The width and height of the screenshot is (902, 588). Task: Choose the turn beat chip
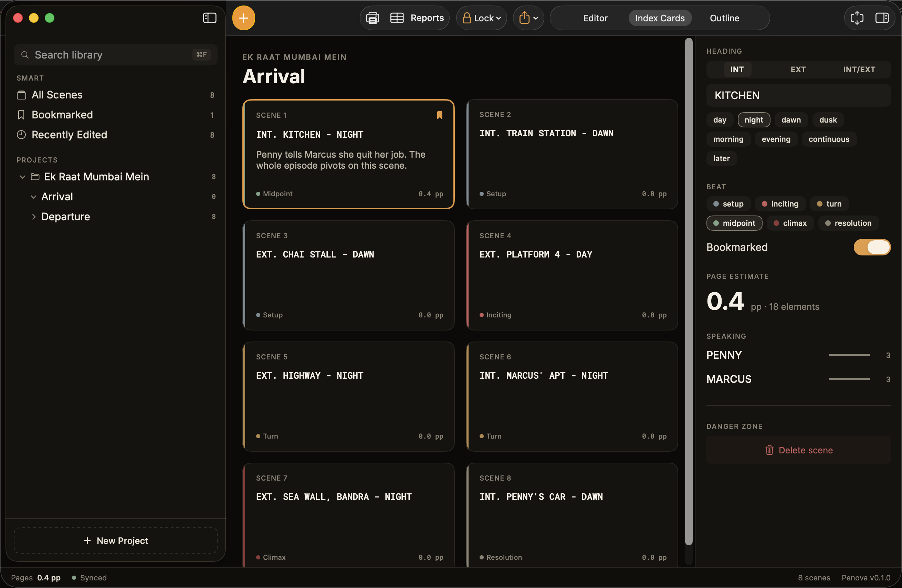click(829, 204)
